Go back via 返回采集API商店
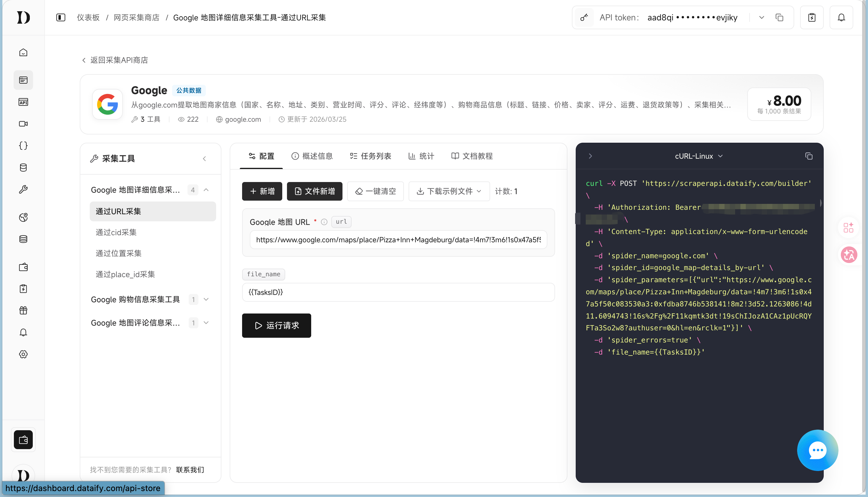The width and height of the screenshot is (868, 497). pyautogui.click(x=115, y=60)
